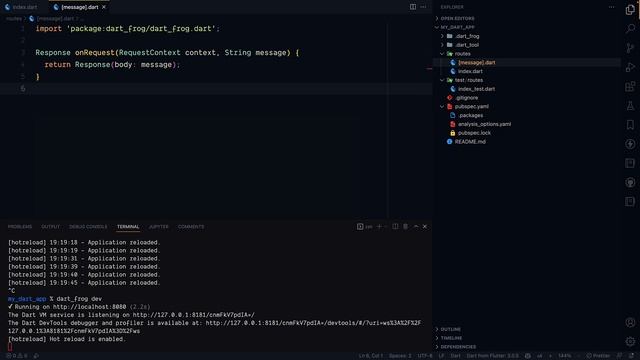Open analysis_options.yaml file
Screen dimensions: 640x360
[484, 124]
